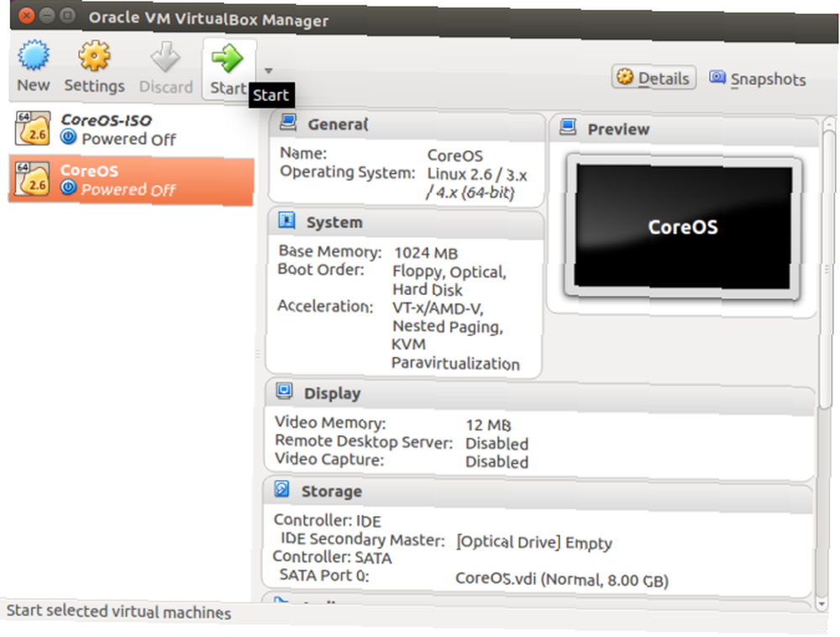Click the CoreOS power state icon
The width and height of the screenshot is (840, 637).
tap(68, 187)
